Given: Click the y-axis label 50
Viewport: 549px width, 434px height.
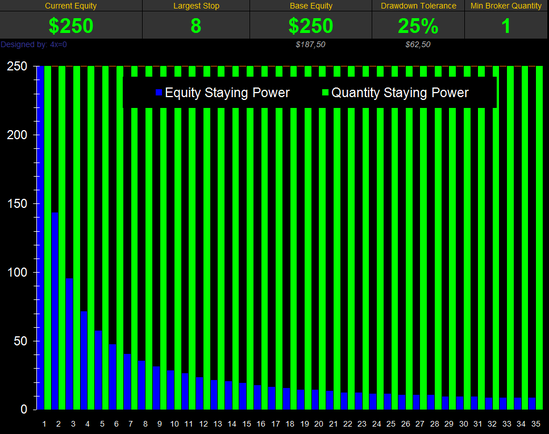Looking at the screenshot, I should 20,341.
